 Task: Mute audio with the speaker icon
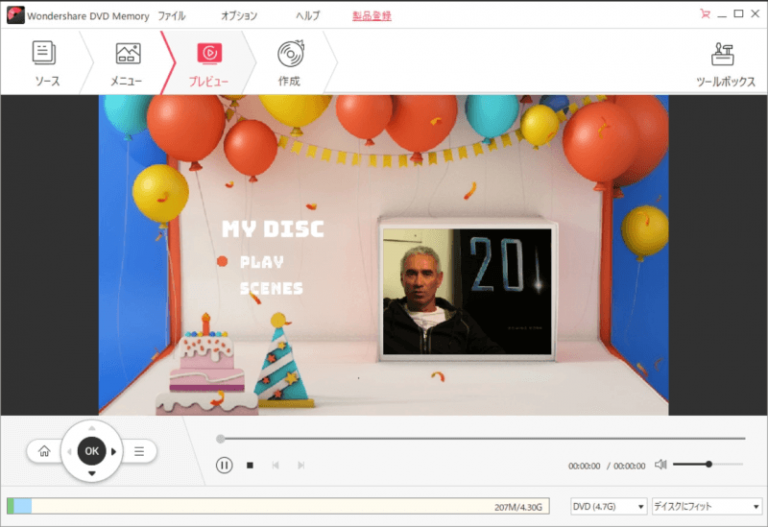[x=660, y=464]
